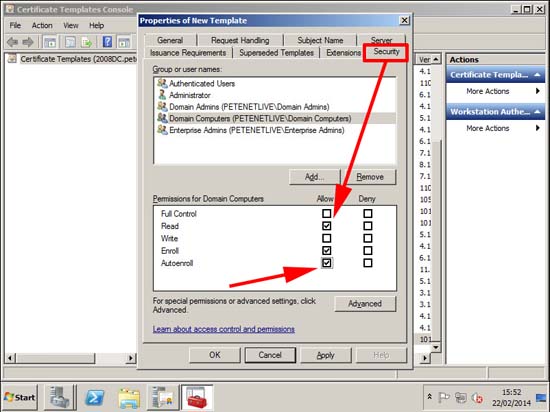The image size is (550, 412).
Task: Click Apply in the Properties dialog
Action: 326,355
